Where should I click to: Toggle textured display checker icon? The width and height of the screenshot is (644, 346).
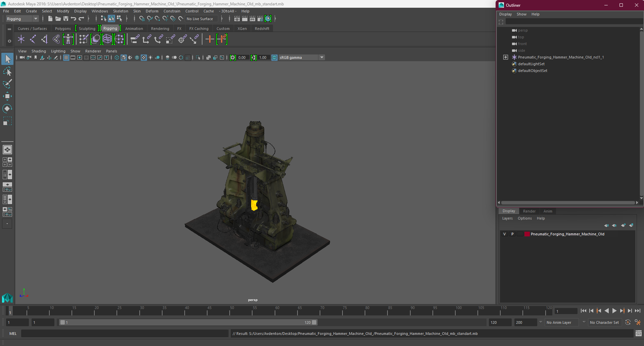[144, 57]
